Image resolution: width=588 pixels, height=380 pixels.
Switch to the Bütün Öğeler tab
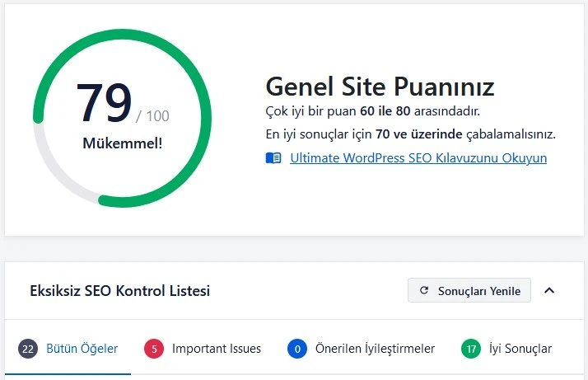pyautogui.click(x=82, y=349)
